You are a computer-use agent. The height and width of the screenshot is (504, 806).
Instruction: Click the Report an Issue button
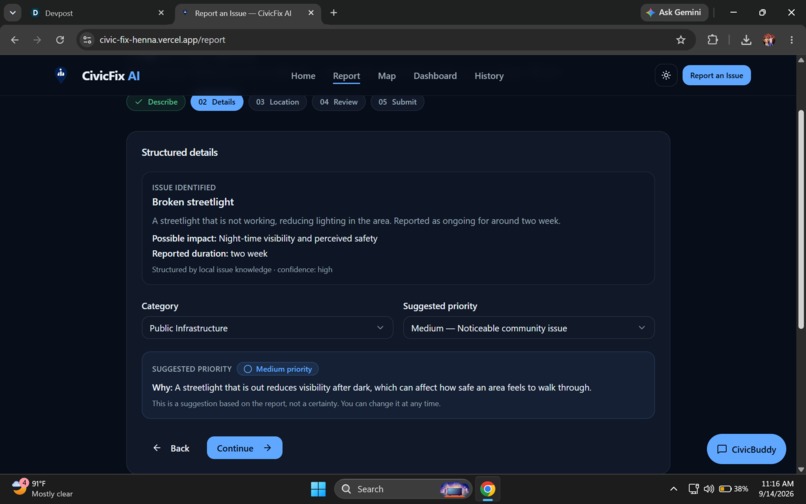716,76
